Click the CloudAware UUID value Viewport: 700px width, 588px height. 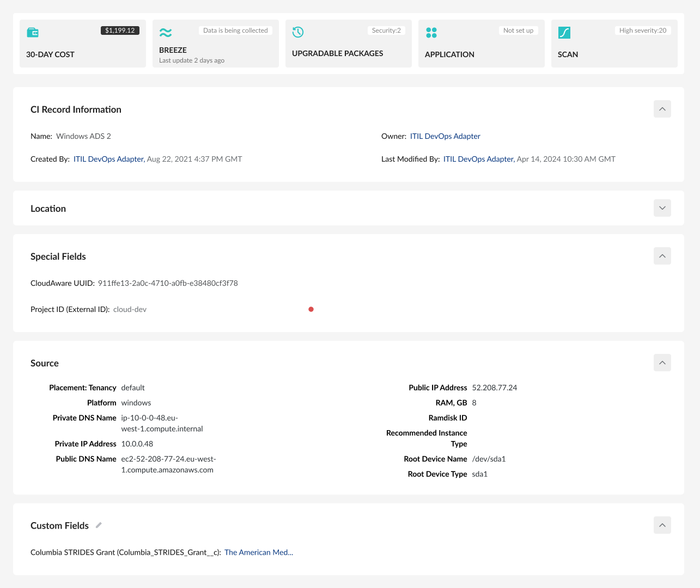(x=168, y=283)
